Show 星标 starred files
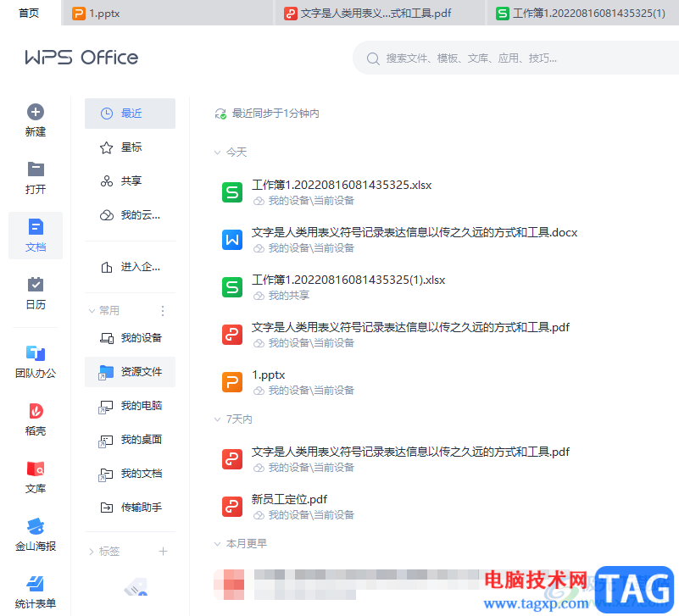 (x=130, y=147)
